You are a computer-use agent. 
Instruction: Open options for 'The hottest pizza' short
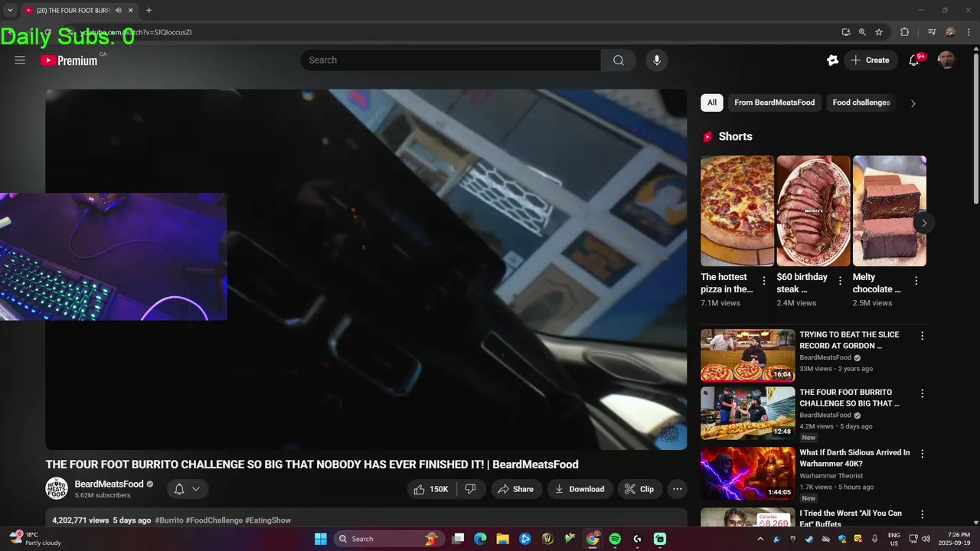coord(763,281)
